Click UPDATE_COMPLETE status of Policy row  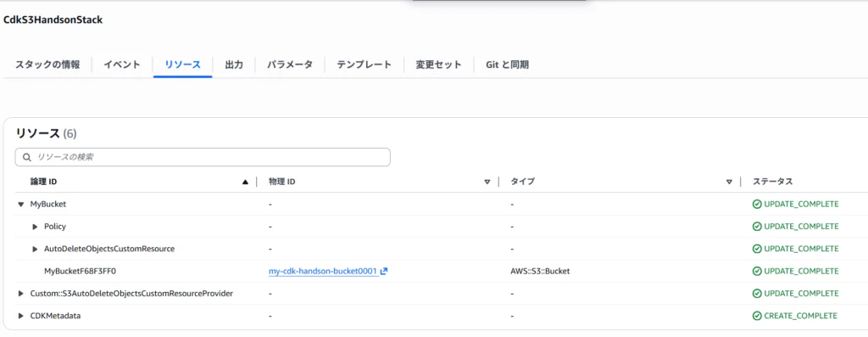pos(802,226)
